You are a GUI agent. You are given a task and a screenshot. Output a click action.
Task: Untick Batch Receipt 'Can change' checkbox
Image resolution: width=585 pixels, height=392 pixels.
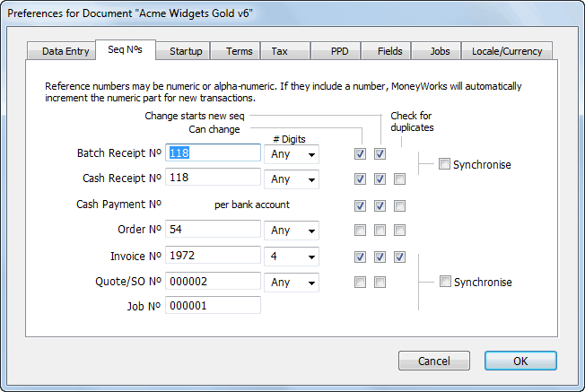[360, 153]
